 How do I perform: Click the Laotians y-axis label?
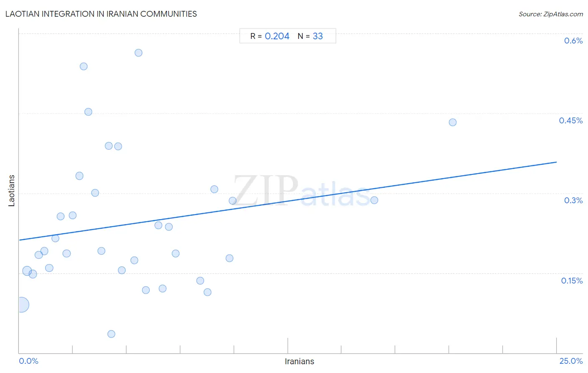coord(12,191)
